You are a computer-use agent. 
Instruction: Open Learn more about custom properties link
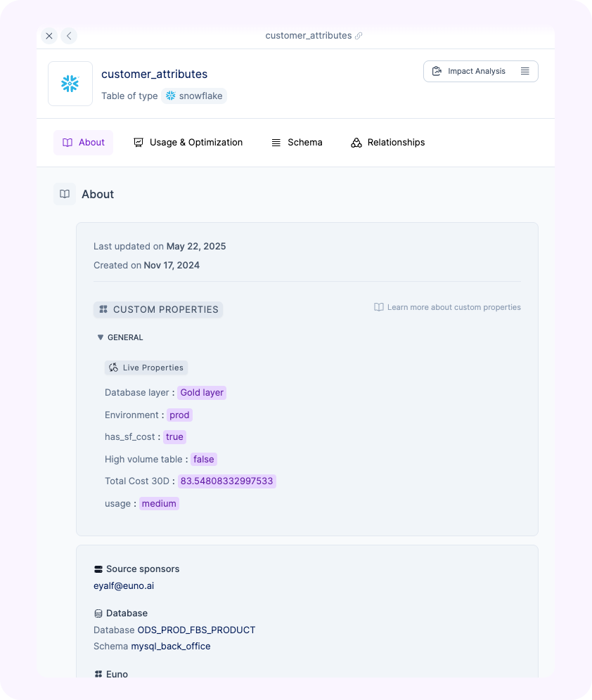[447, 307]
